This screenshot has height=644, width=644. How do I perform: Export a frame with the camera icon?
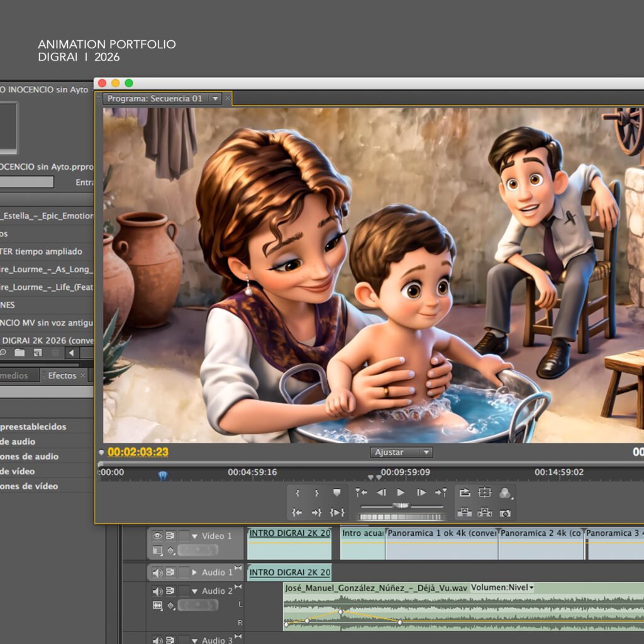click(x=505, y=513)
